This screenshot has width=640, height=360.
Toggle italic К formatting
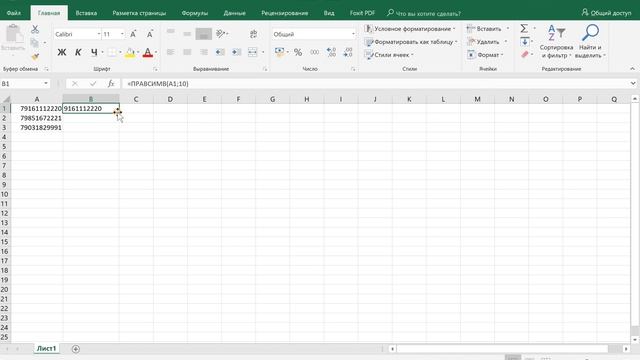click(78, 52)
